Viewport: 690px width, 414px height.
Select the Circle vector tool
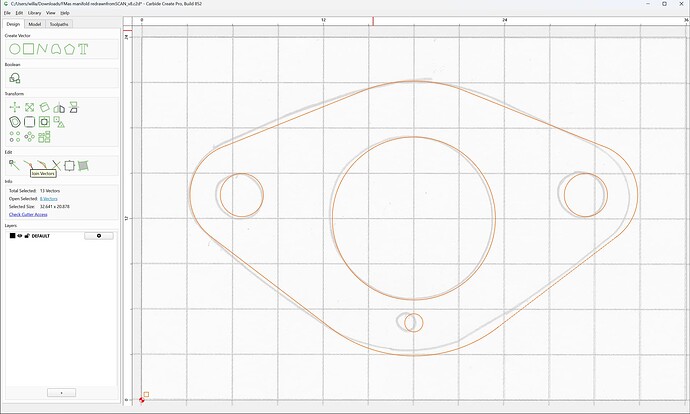15,49
